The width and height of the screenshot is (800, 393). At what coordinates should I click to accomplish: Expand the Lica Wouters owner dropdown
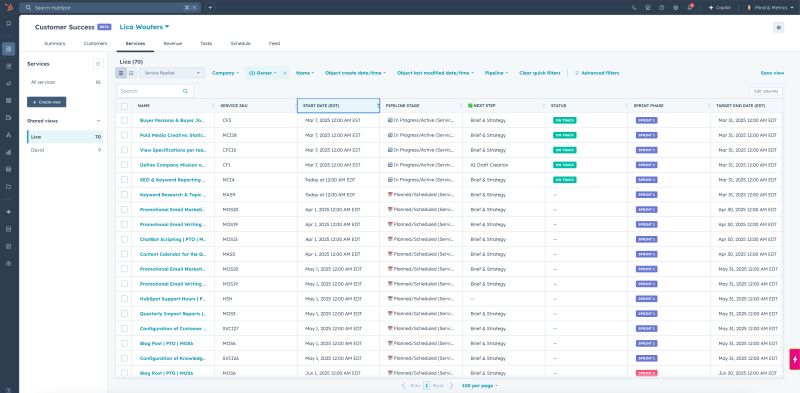pos(144,27)
